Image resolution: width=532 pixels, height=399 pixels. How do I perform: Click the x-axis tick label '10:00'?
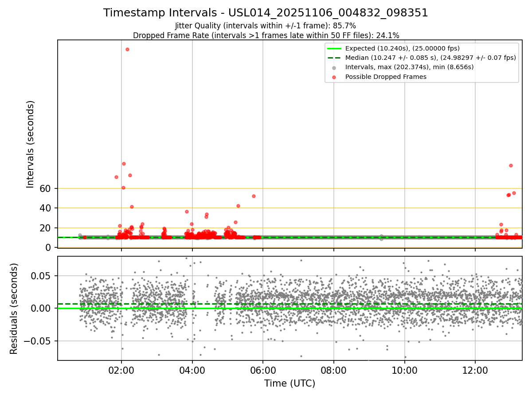(404, 370)
